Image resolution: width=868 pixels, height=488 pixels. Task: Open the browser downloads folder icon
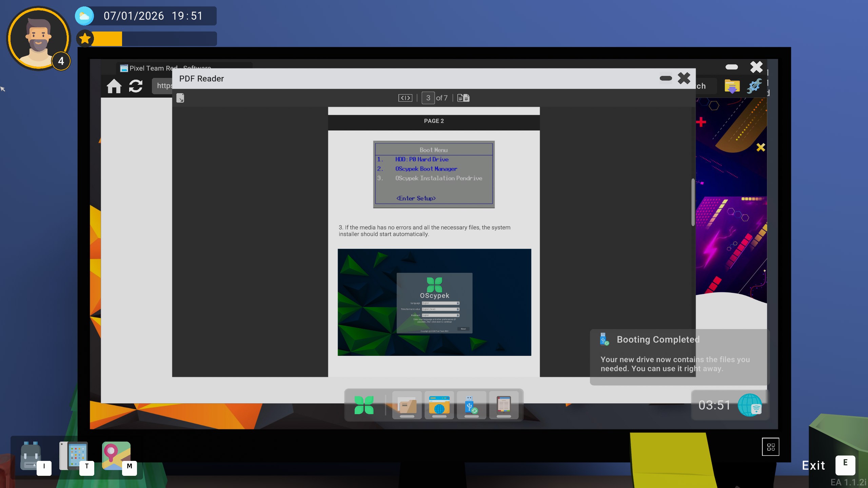point(732,86)
